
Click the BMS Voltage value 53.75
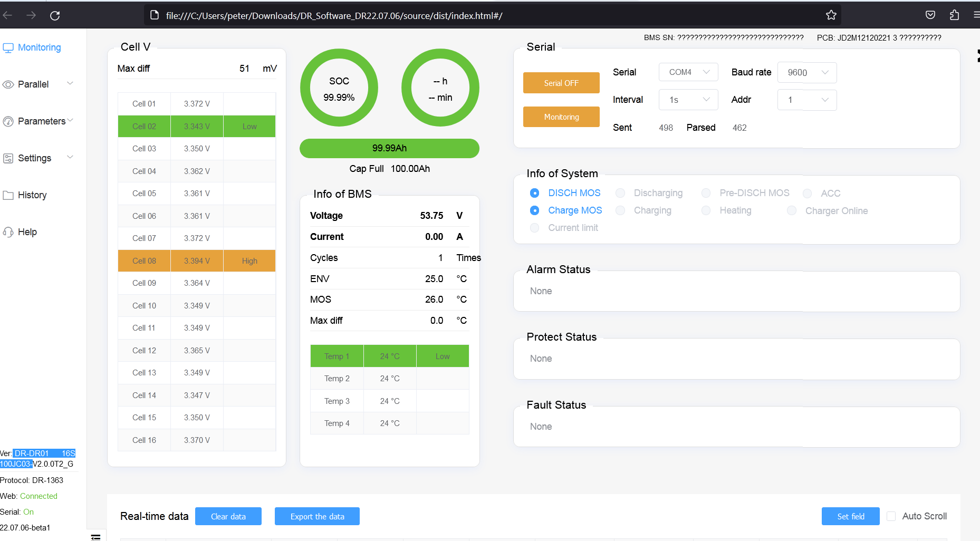[x=431, y=216]
